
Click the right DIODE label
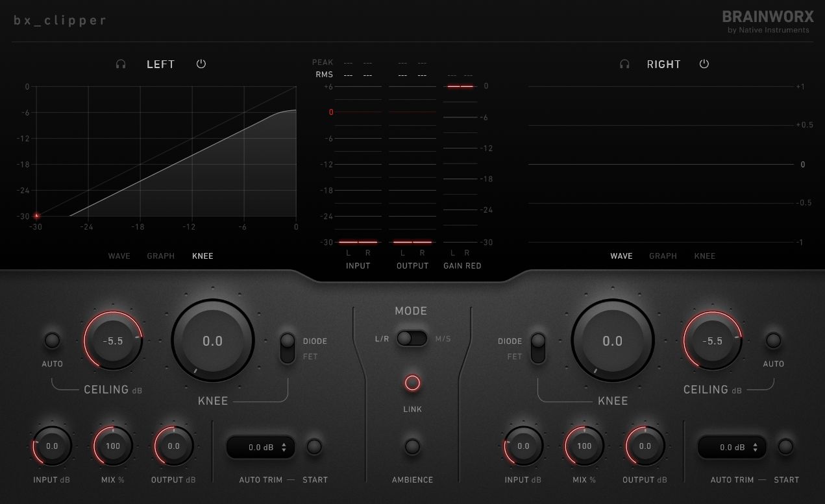click(510, 341)
